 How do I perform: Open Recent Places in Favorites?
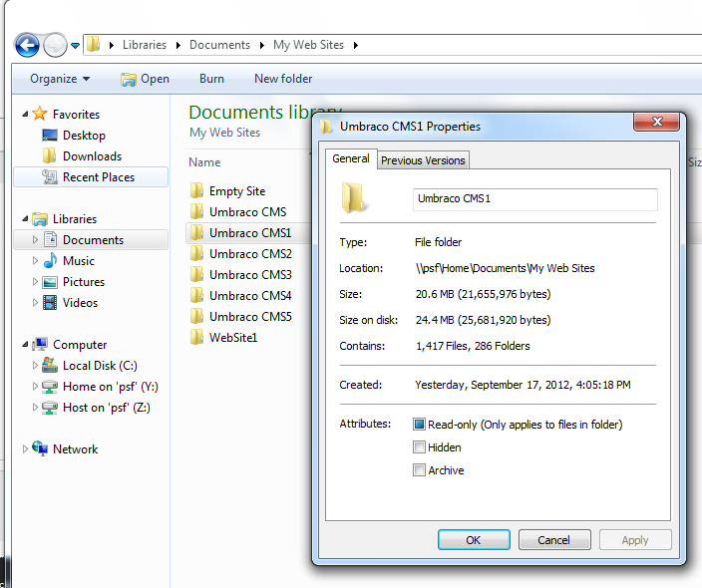91,177
